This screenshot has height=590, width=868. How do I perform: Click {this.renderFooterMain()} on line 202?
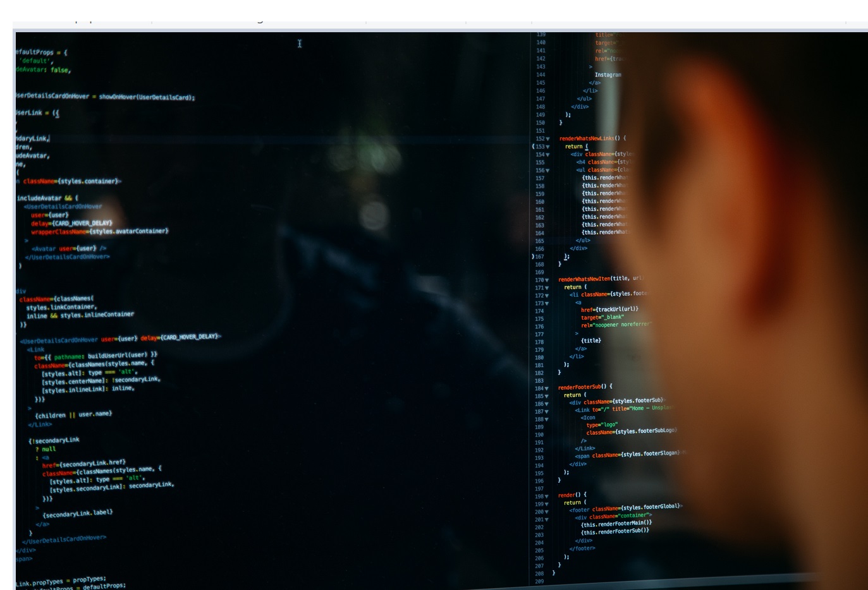click(616, 524)
